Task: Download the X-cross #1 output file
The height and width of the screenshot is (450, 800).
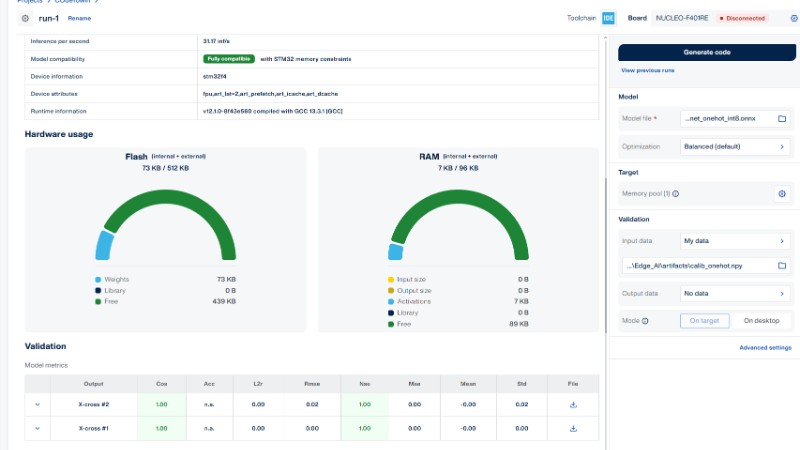Action: pos(573,429)
